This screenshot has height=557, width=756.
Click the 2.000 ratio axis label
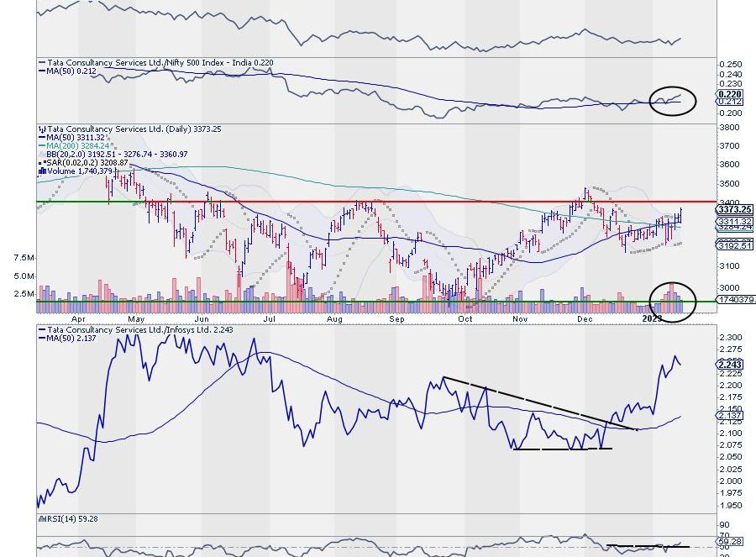[x=731, y=481]
